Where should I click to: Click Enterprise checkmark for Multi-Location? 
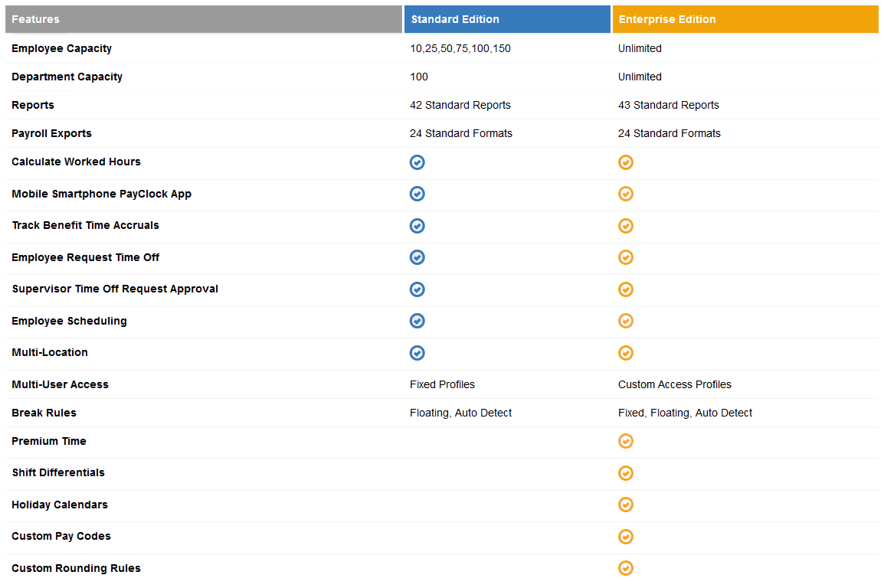click(626, 353)
